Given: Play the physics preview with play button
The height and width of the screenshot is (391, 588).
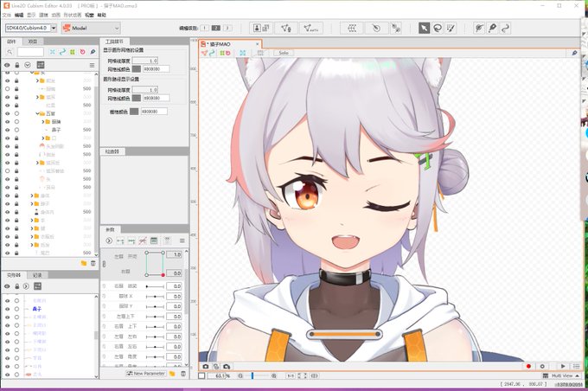Looking at the screenshot, I should (563, 366).
